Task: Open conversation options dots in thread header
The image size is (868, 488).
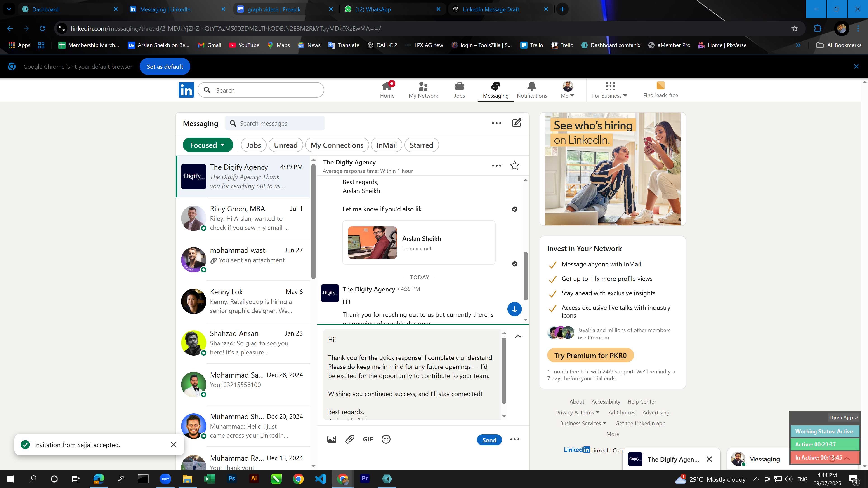Action: point(496,166)
